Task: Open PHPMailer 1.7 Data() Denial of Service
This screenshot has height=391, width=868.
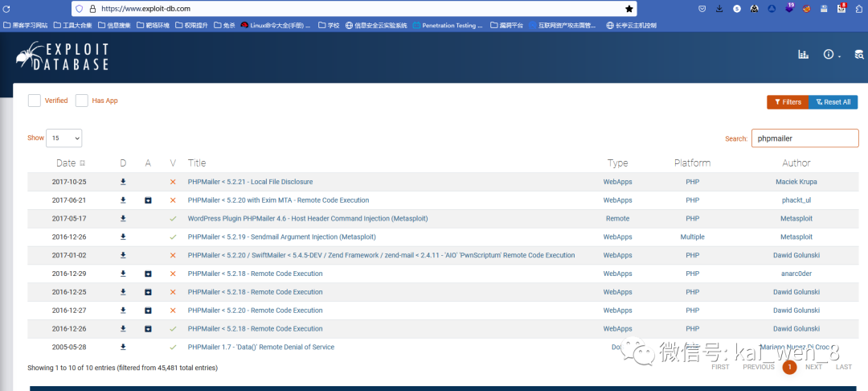Action: (261, 347)
